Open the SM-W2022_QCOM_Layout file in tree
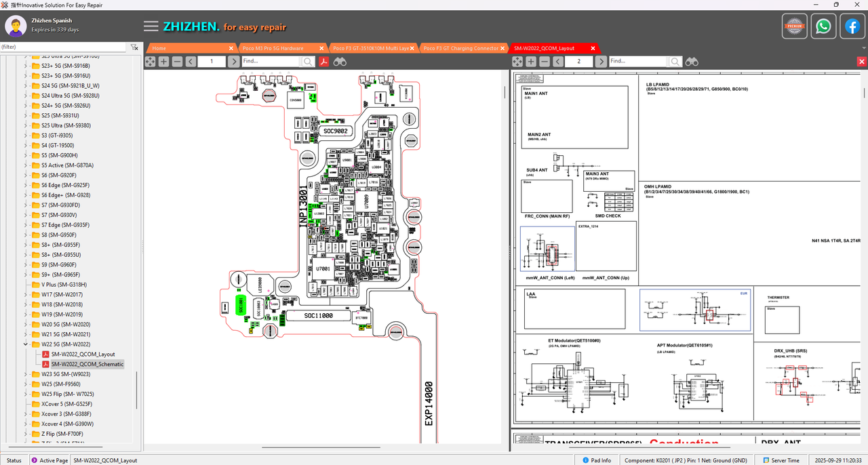This screenshot has width=868, height=465. coord(83,355)
